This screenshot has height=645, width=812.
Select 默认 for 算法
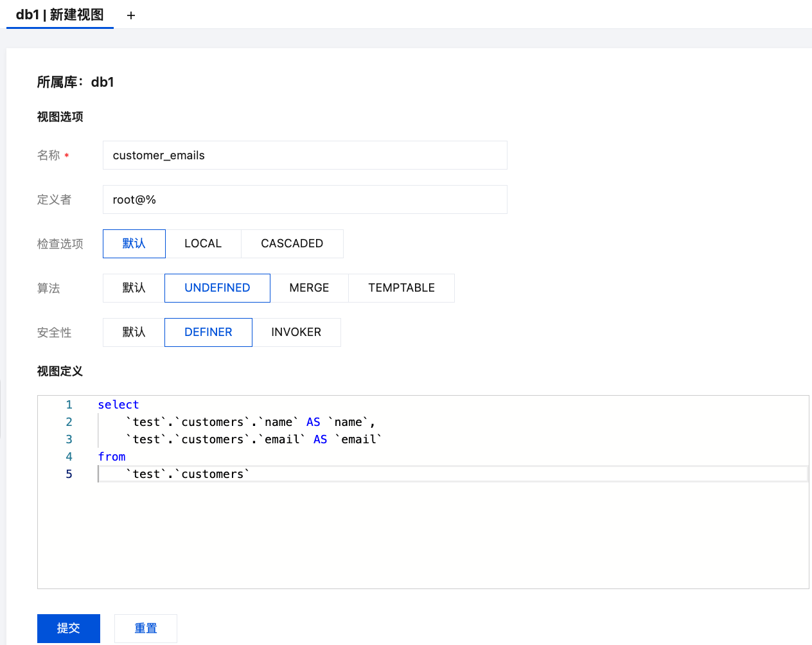click(134, 288)
